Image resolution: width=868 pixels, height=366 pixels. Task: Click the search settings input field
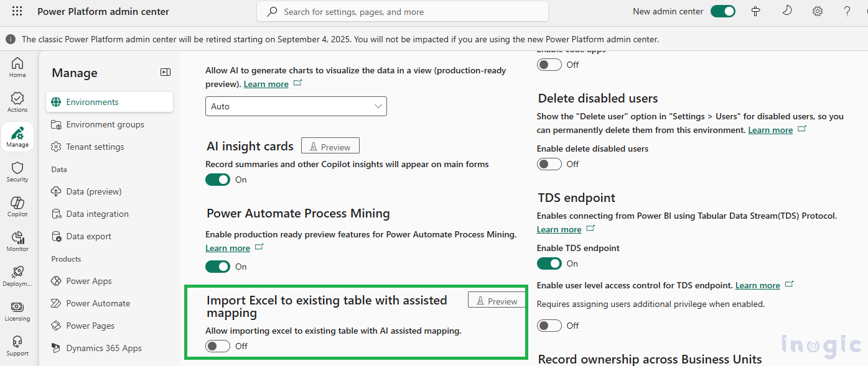tap(403, 11)
